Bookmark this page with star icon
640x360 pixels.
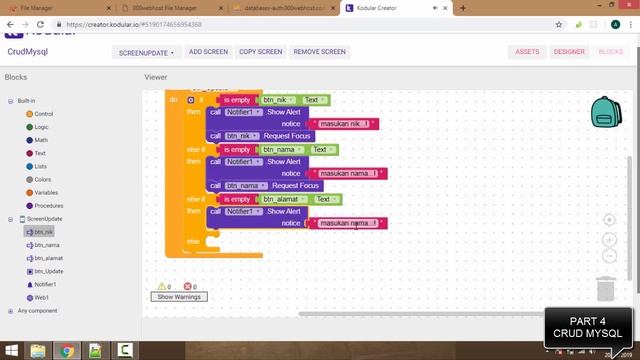click(x=559, y=24)
